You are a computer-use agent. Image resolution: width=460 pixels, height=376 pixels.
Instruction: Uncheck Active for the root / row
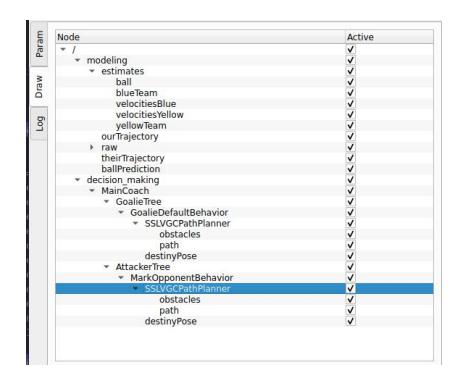(x=351, y=49)
